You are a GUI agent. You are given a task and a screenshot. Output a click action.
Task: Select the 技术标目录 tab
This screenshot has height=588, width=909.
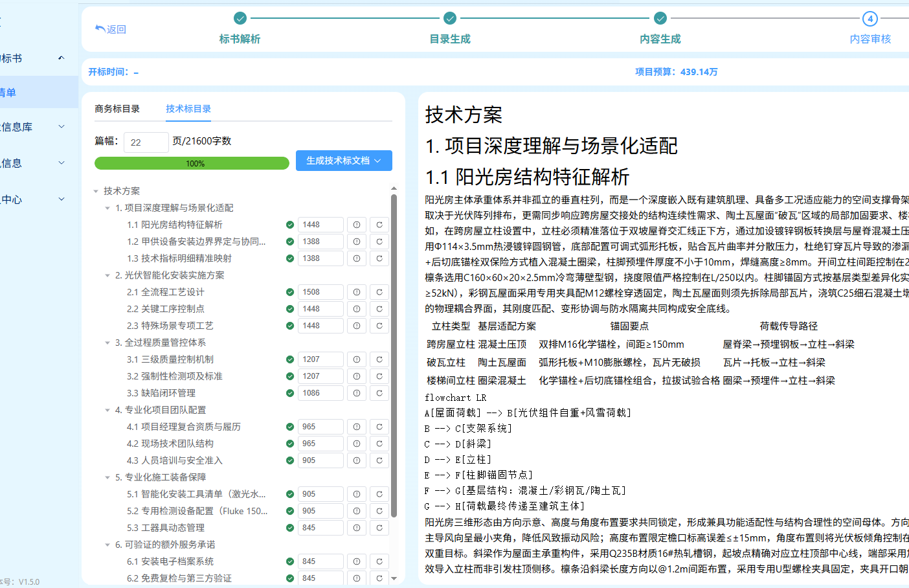(x=188, y=109)
